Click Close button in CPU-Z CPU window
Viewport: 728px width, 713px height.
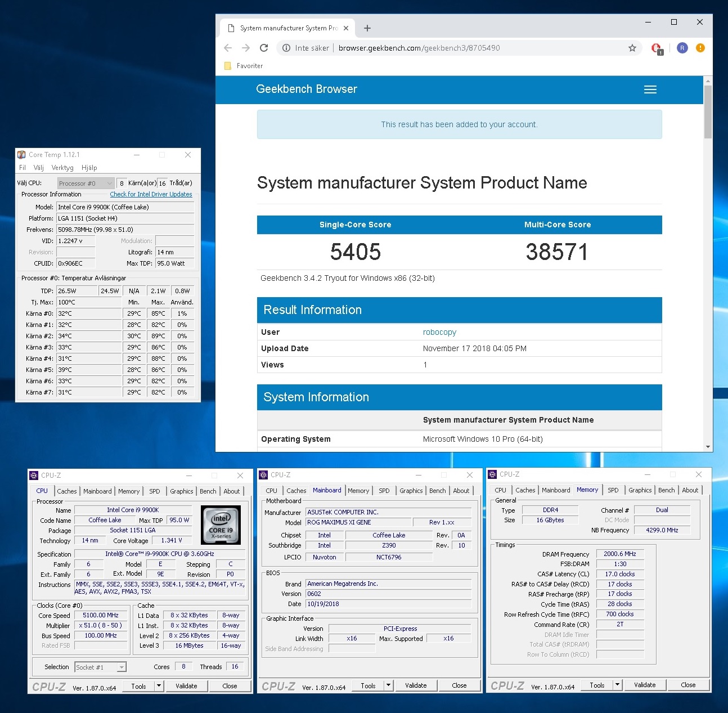[230, 686]
